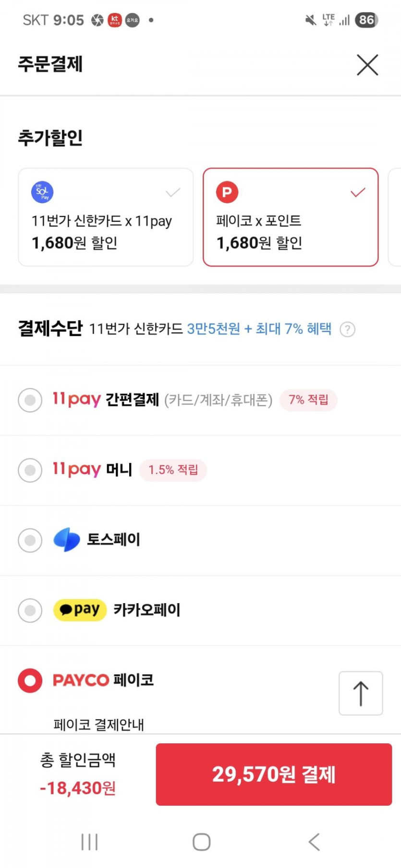401x868 pixels.
Task: Tap the Shinhan SOL Pay logo icon
Action: pyautogui.click(x=42, y=192)
